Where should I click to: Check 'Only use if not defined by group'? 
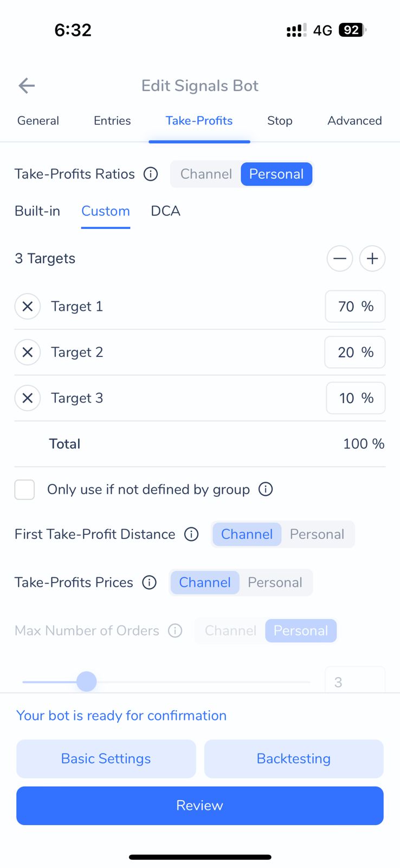(x=25, y=489)
